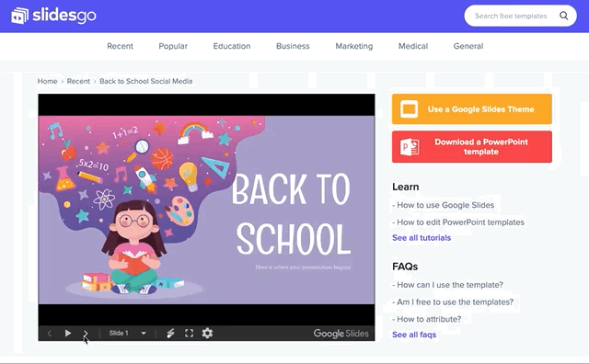Go to Recent breadcrumb link
This screenshot has height=364, width=589.
(x=78, y=81)
